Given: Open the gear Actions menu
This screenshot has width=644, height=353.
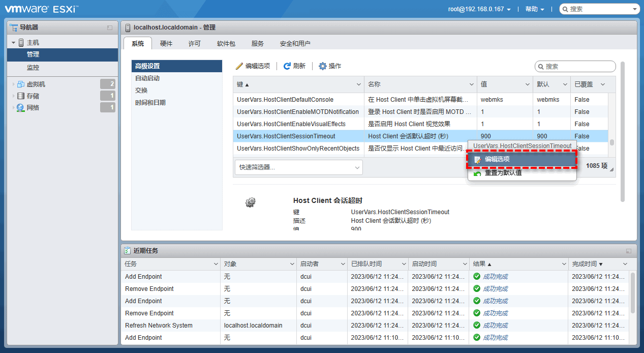Looking at the screenshot, I should (322, 66).
